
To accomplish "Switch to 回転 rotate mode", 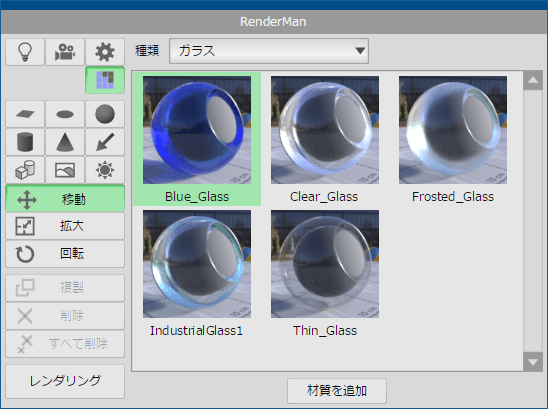I will [x=65, y=254].
